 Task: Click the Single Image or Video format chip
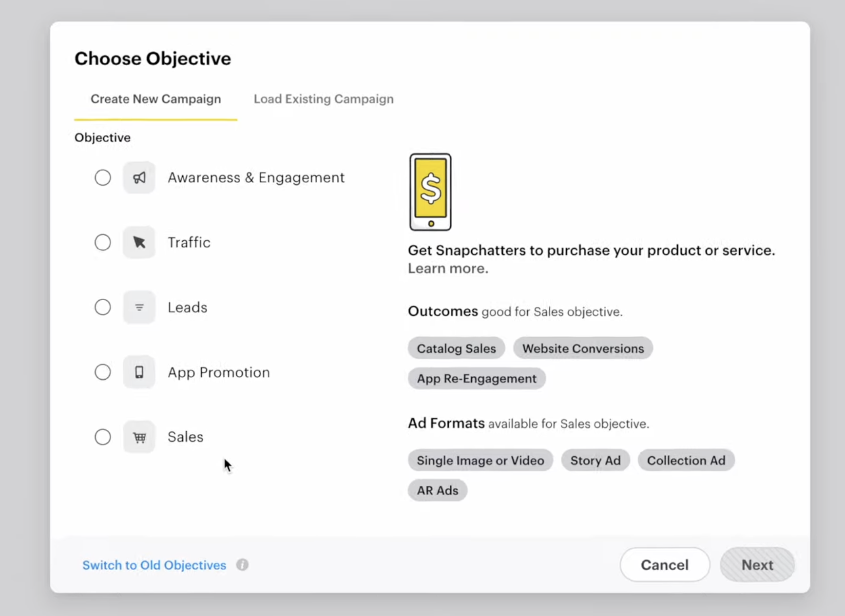480,461
